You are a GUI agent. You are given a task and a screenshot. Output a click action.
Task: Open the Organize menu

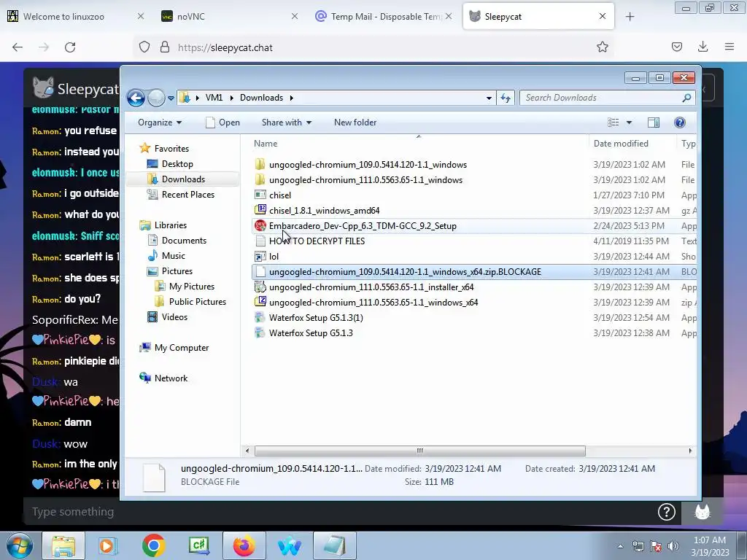[160, 122]
